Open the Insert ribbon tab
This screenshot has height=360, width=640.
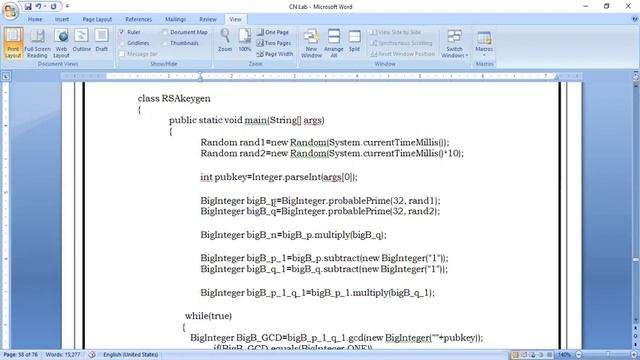tap(62, 19)
